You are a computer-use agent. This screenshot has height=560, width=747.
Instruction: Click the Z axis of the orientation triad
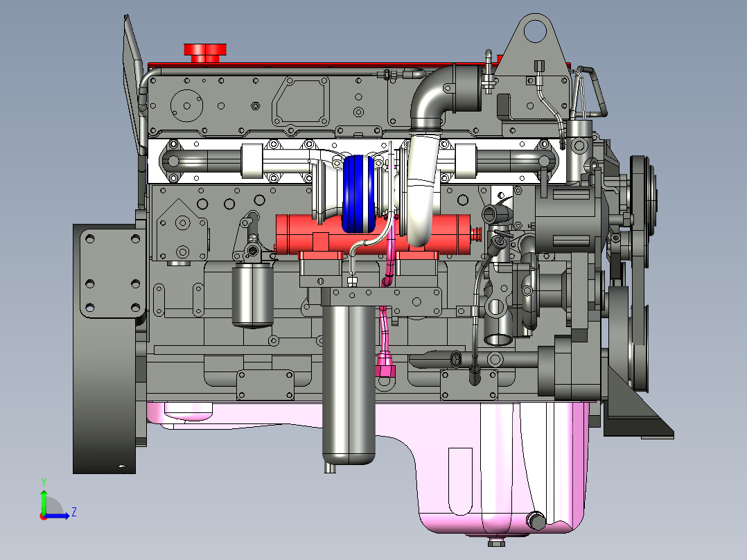pos(57,516)
